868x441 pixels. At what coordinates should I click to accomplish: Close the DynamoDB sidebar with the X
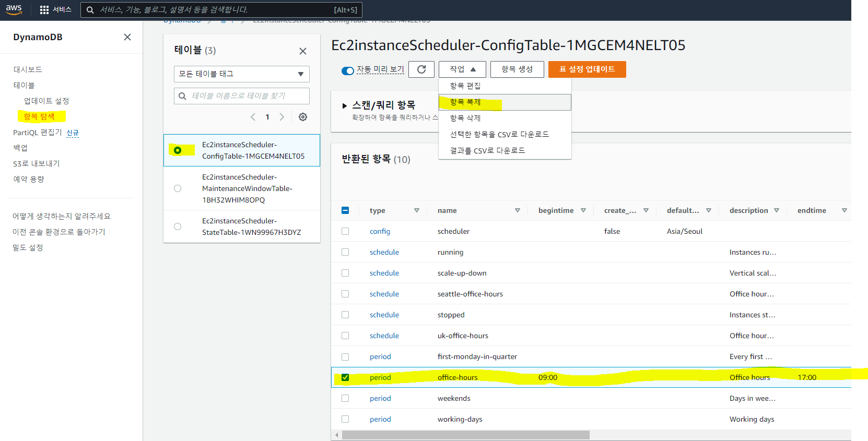tap(127, 37)
